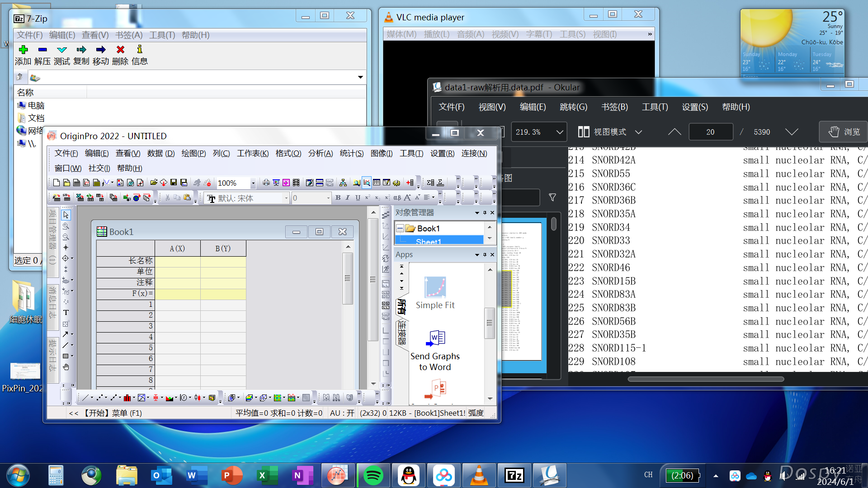Select the Rectangle drawing tool in OriginPro
Viewport: 868px width, 488px height.
click(x=66, y=356)
